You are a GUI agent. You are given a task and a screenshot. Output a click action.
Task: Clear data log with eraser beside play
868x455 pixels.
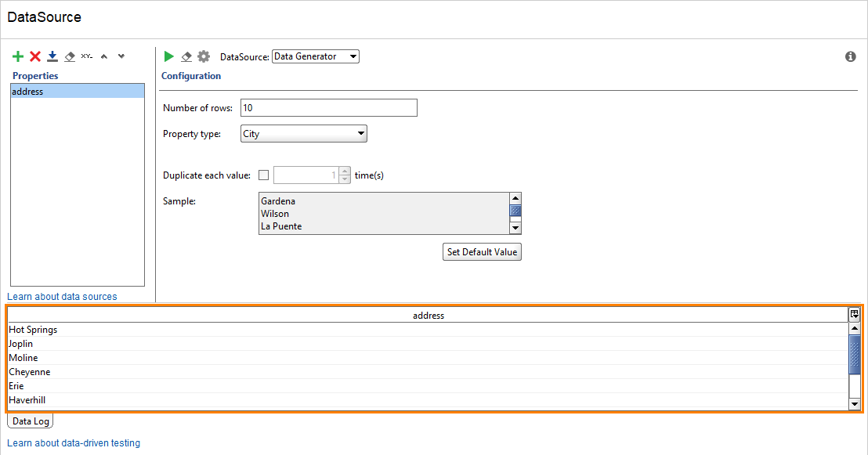coord(186,56)
